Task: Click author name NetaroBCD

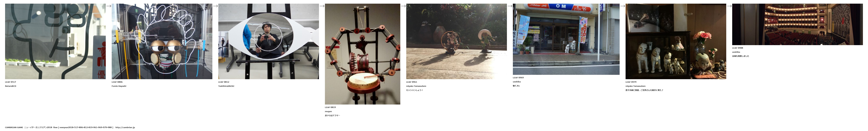Action: pos(10,86)
